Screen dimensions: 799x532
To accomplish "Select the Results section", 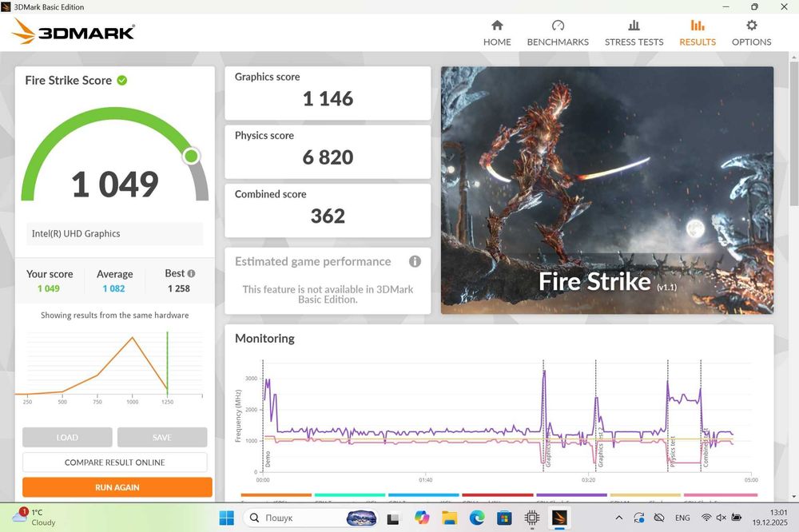I will [x=697, y=33].
